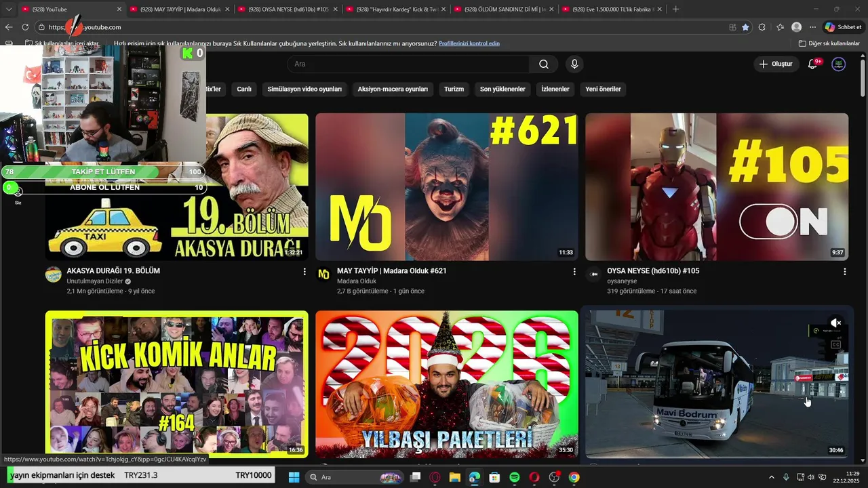Open the Oluştur create menu
This screenshot has height=488, width=868.
coord(776,64)
